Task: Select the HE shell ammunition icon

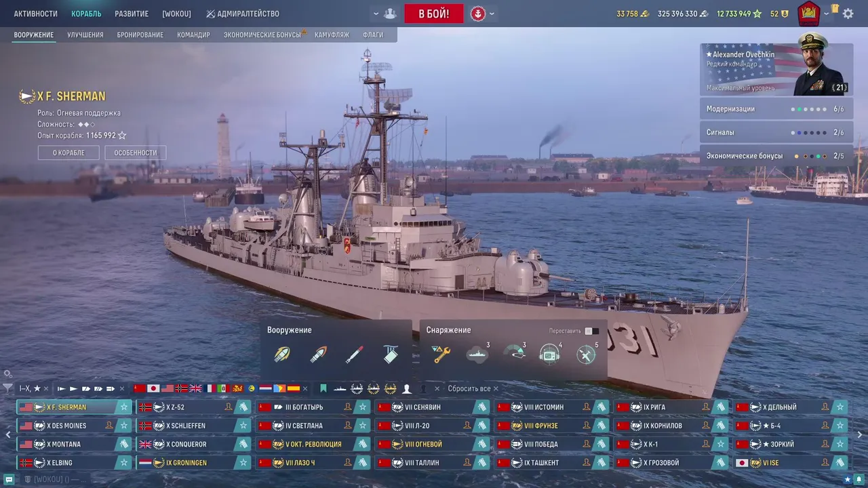Action: 281,354
